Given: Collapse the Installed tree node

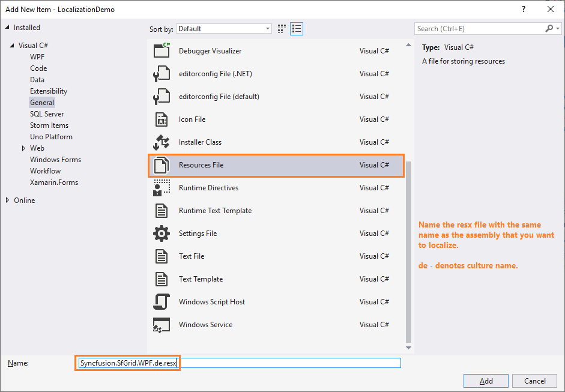Looking at the screenshot, I should pyautogui.click(x=8, y=28).
